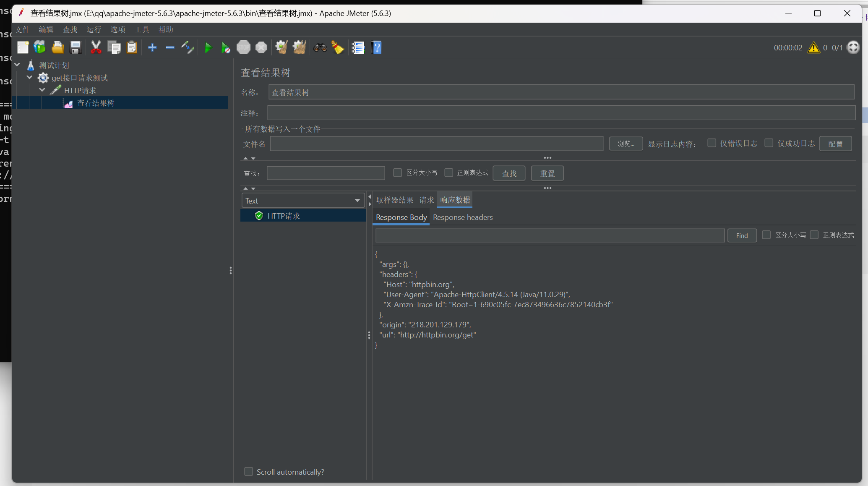Screen dimensions: 868x486
Task: Click the binoculars Search icon
Action: pos(320,48)
